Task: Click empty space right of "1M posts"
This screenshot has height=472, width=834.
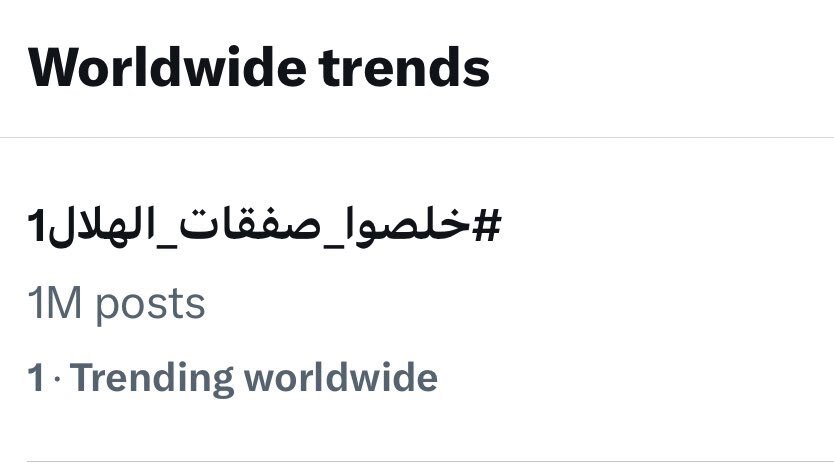Action: click(500, 303)
